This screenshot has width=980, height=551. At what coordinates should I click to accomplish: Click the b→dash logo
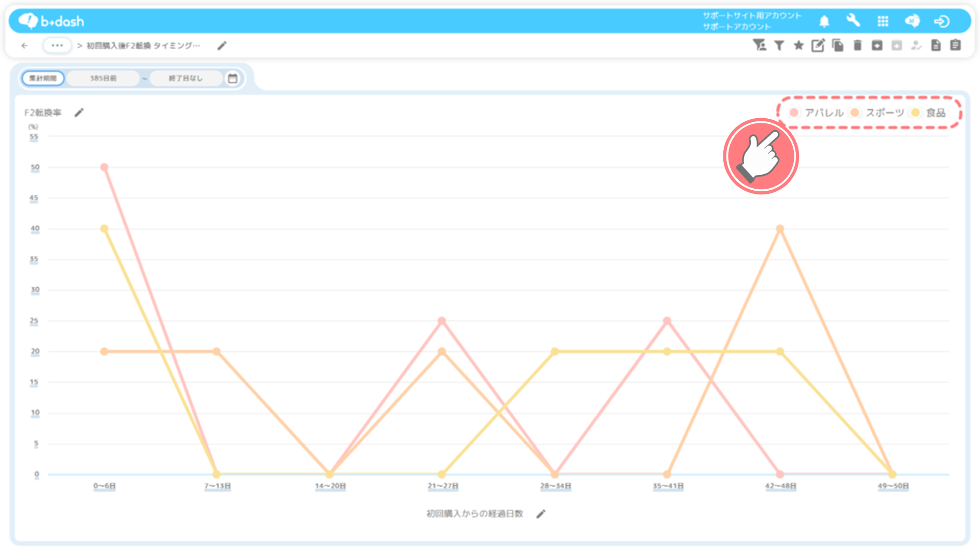51,21
